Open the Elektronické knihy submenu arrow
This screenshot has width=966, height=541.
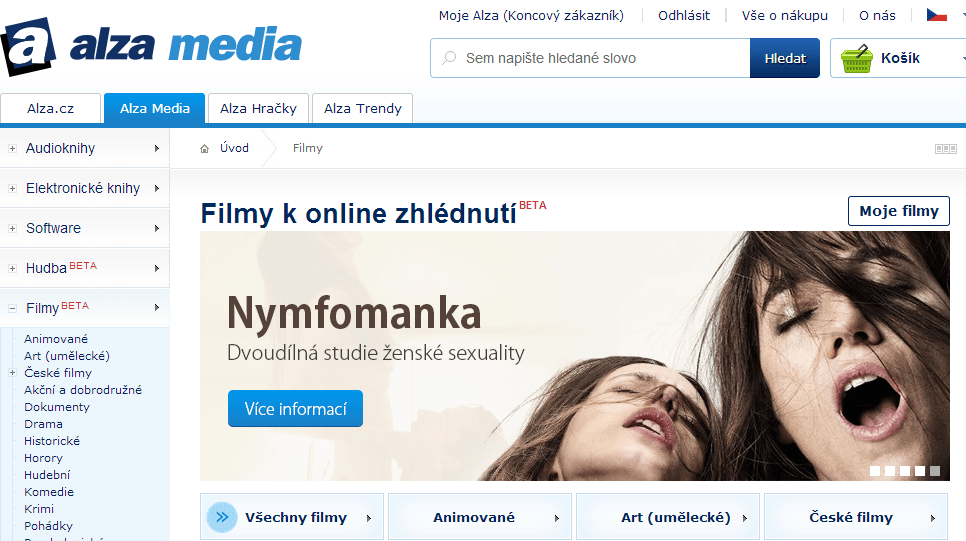pos(157,189)
